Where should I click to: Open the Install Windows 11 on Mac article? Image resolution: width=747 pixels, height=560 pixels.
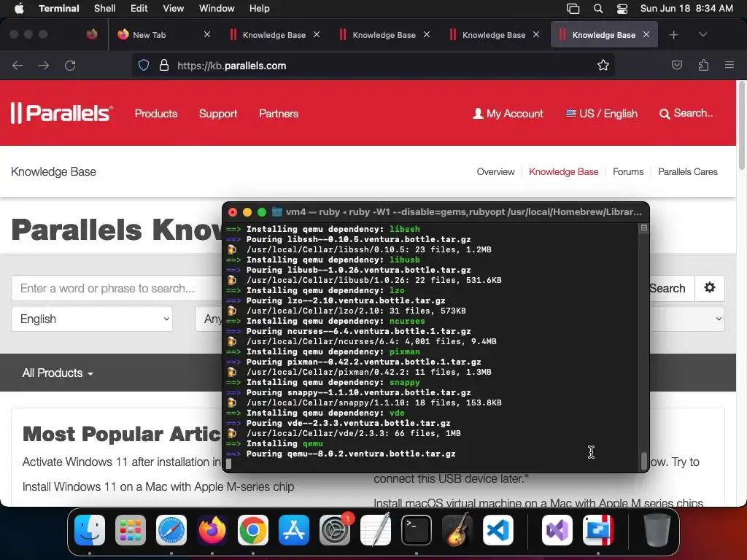point(158,486)
